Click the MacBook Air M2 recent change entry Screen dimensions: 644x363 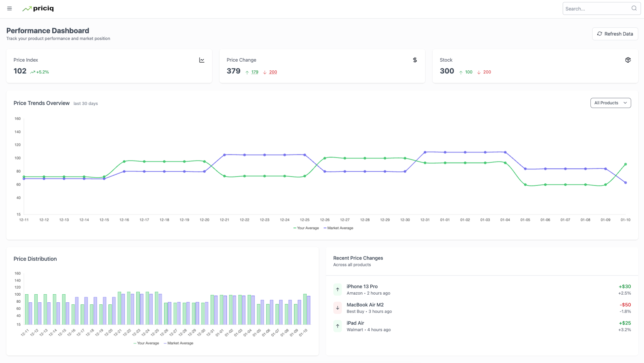click(x=482, y=308)
